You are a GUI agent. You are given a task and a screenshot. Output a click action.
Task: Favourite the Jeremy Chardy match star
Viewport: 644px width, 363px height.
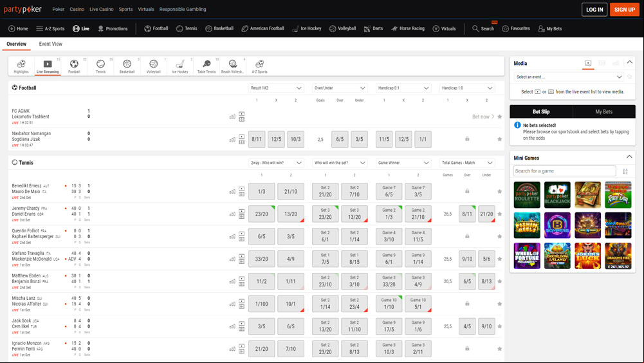pyautogui.click(x=499, y=214)
